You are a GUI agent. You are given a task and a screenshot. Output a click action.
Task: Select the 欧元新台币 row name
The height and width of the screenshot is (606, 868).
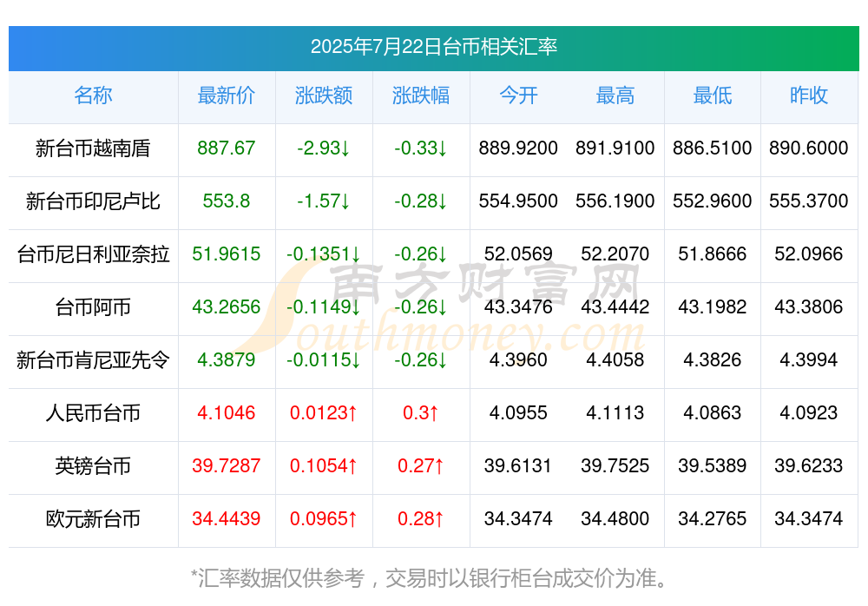click(x=93, y=519)
